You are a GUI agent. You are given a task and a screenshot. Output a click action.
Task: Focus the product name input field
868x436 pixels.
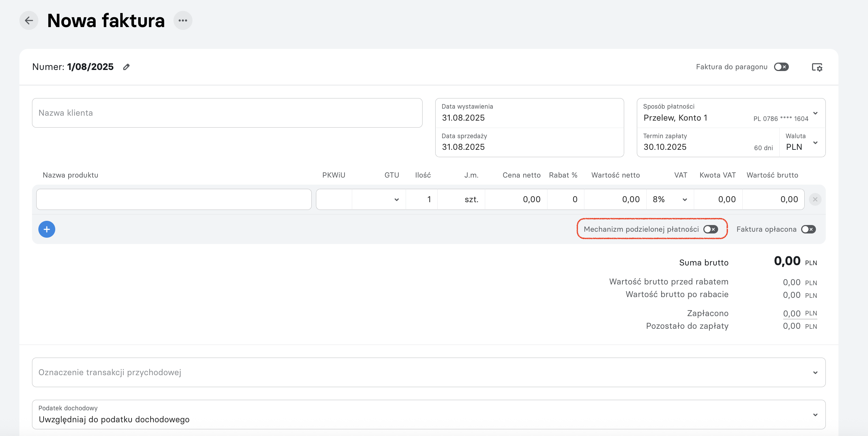(174, 199)
